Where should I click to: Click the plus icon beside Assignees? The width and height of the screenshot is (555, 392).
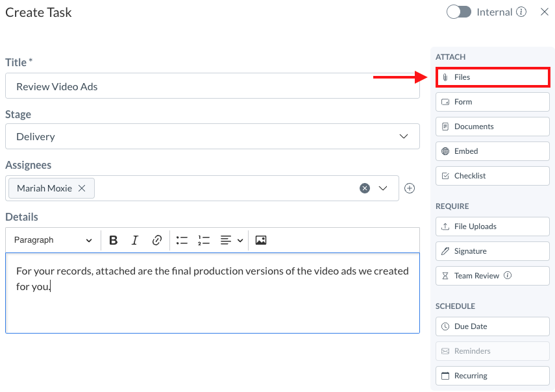coord(410,188)
